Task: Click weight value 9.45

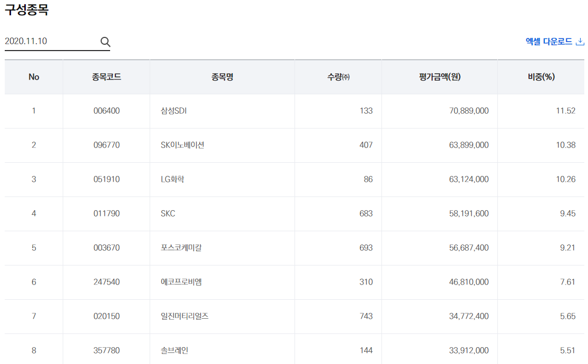Action: coord(568,214)
